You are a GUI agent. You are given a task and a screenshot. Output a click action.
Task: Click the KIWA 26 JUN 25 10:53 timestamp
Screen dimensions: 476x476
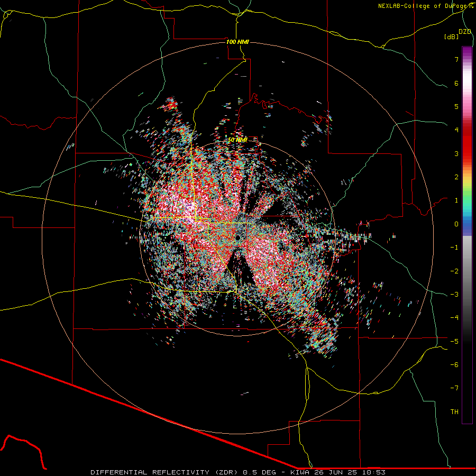click(337, 472)
